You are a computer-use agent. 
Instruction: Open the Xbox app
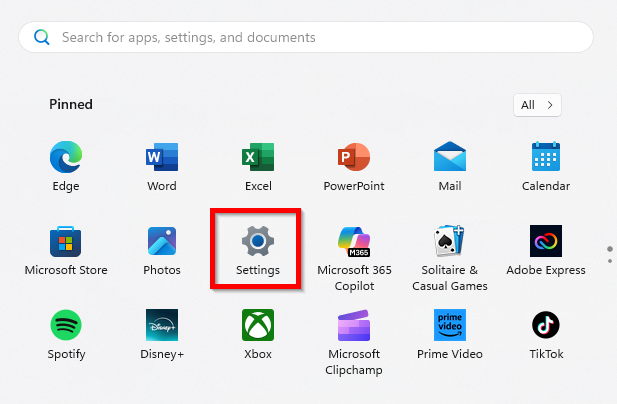tap(258, 335)
